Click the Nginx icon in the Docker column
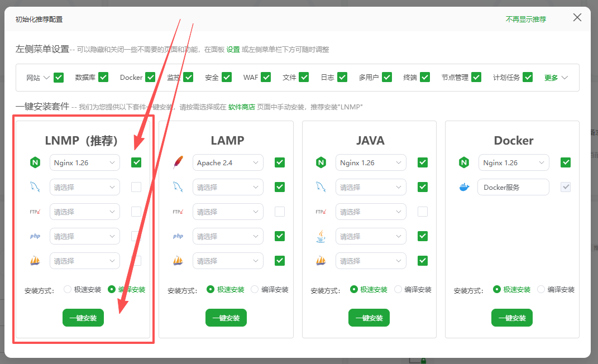 (x=464, y=162)
